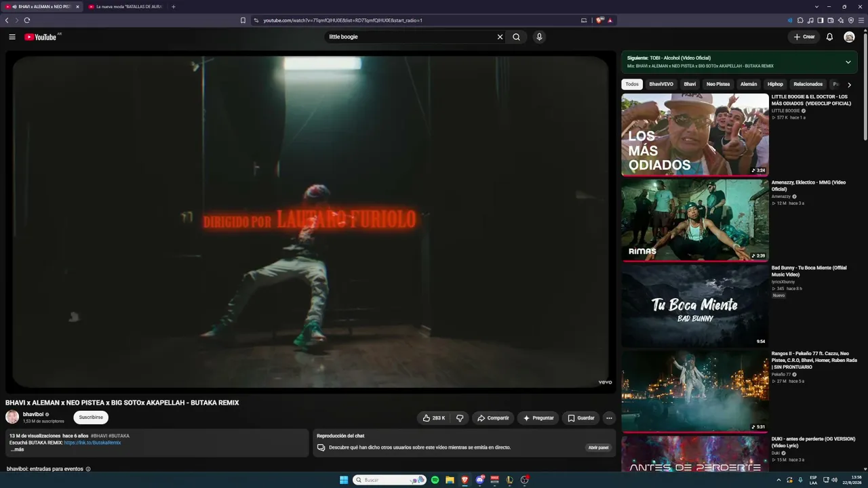Open the YouTube guide hamburger menu
The height and width of the screenshot is (488, 868).
pos(12,37)
